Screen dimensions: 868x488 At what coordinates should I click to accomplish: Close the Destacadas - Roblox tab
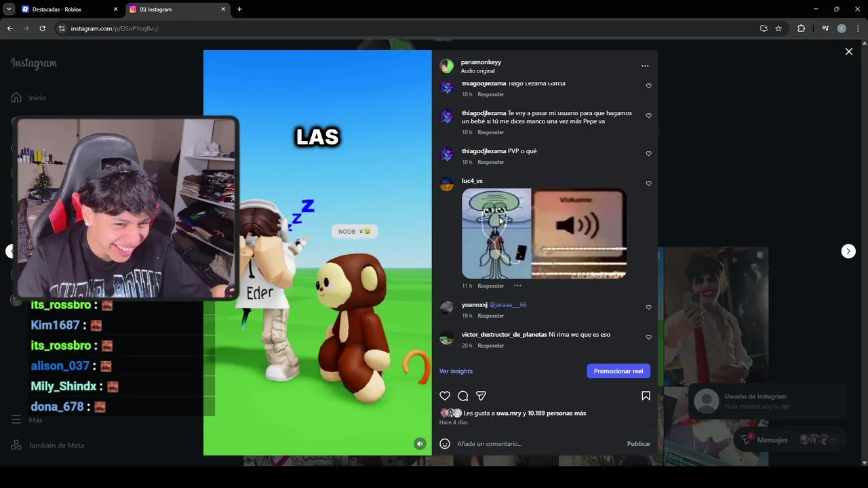coord(115,9)
